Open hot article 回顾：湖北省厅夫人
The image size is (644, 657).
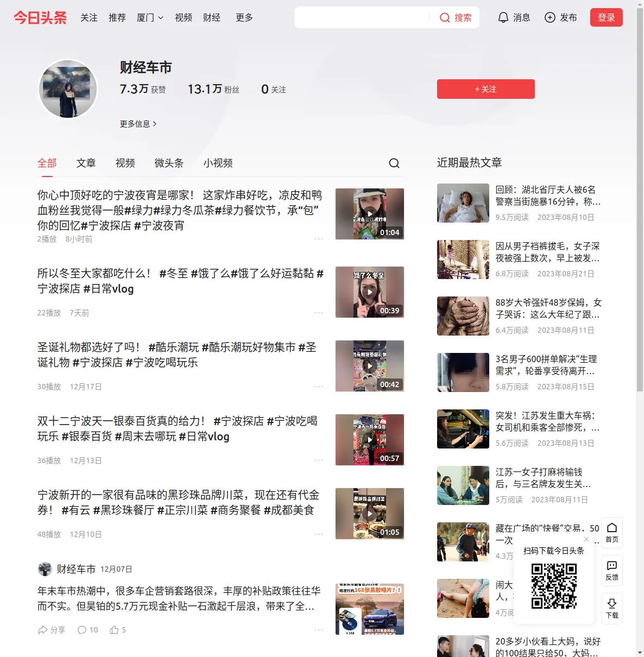coord(548,195)
